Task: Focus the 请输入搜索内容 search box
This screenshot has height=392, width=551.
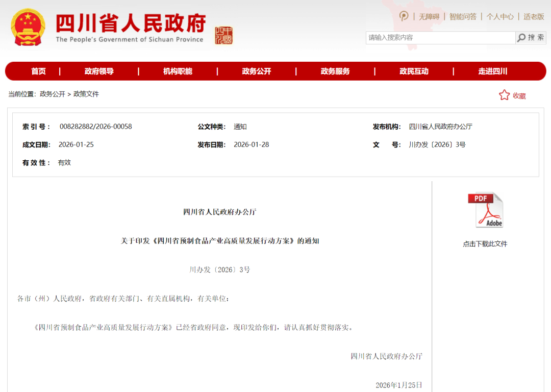Action: coord(440,37)
